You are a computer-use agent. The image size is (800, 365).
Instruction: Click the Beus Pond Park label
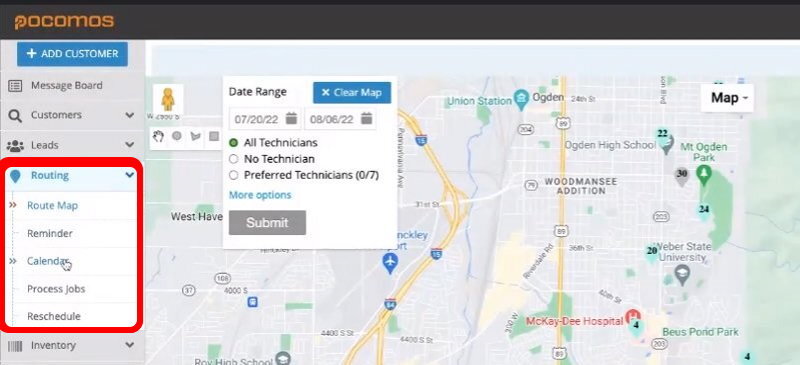coord(701,332)
